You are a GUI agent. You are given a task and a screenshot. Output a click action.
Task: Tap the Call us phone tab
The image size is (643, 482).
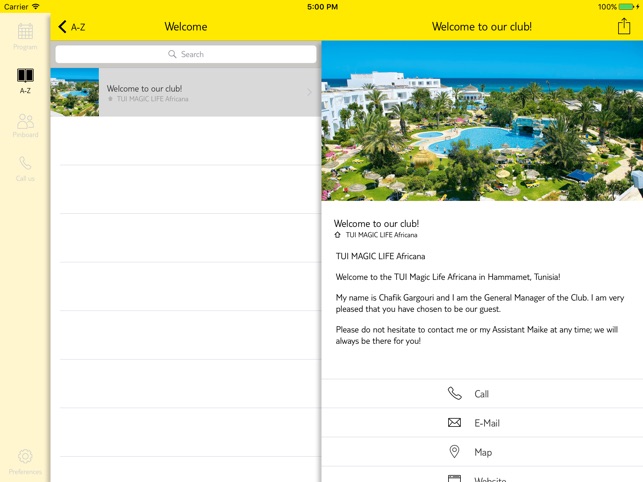point(25,169)
